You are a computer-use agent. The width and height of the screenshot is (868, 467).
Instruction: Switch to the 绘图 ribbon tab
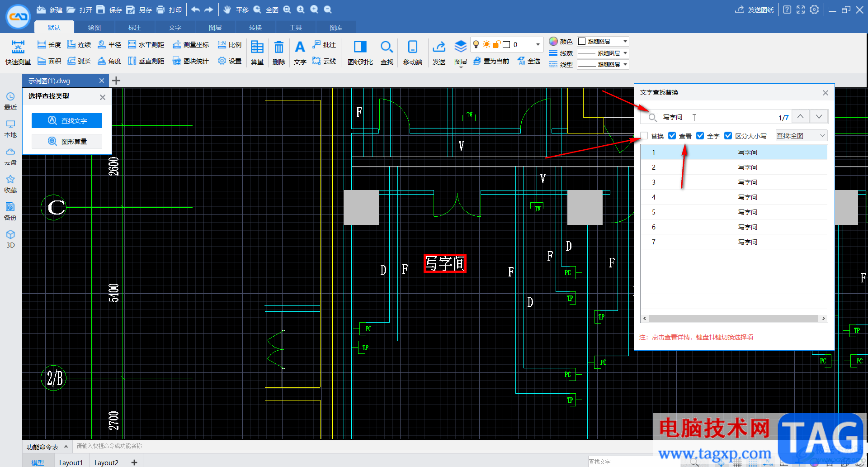(x=94, y=28)
